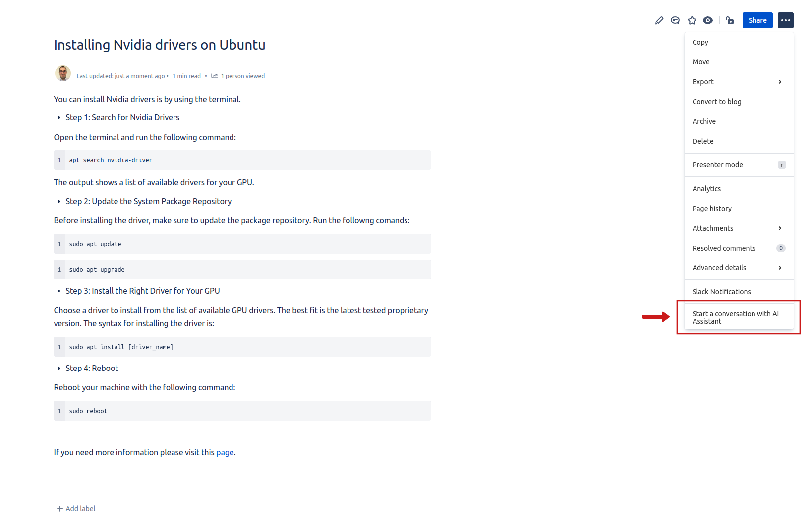Click the blue Share button
Image resolution: width=812 pixels, height=528 pixels.
point(757,20)
